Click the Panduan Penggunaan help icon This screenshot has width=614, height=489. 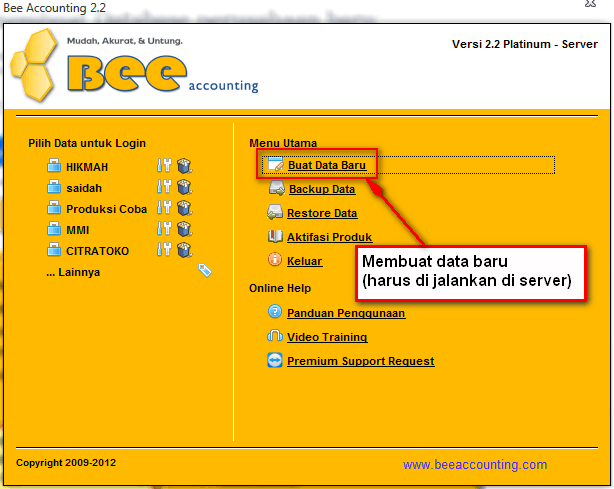click(275, 312)
